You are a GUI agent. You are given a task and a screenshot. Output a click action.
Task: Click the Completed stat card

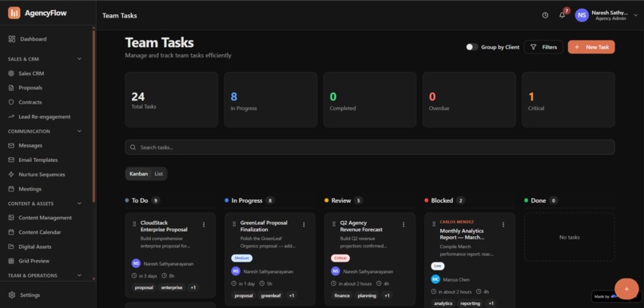[370, 100]
